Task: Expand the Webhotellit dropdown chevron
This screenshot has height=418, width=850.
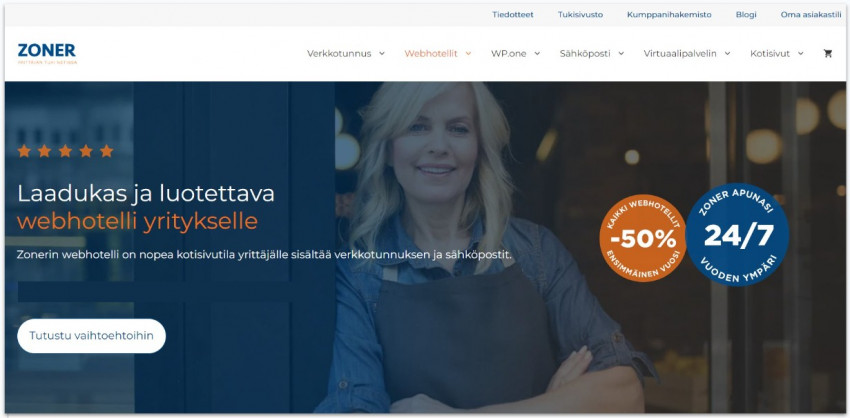Action: point(468,54)
